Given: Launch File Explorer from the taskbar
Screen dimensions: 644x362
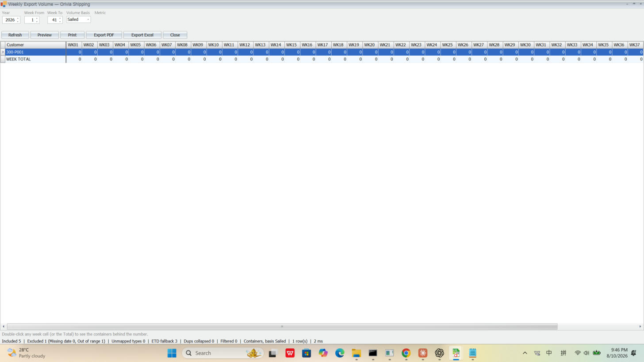Looking at the screenshot, I should click(x=356, y=353).
